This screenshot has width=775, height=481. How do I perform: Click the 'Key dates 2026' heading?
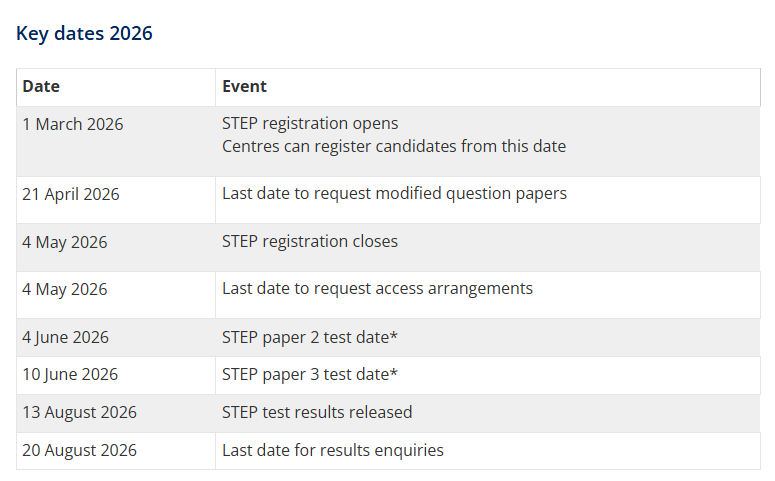click(84, 33)
